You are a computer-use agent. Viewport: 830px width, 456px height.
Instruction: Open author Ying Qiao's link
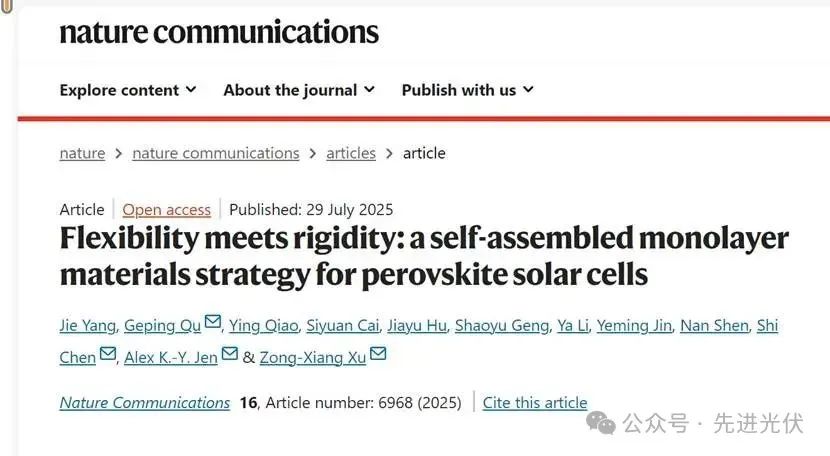tap(264, 325)
